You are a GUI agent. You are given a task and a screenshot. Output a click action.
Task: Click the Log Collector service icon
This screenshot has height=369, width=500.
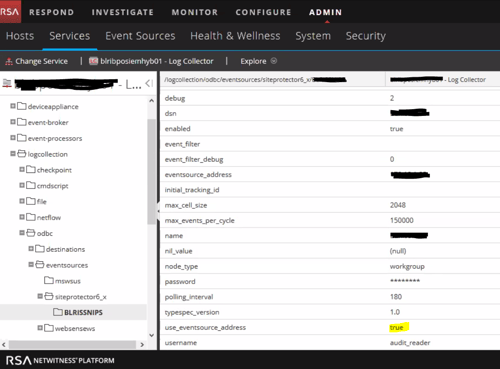[93, 61]
